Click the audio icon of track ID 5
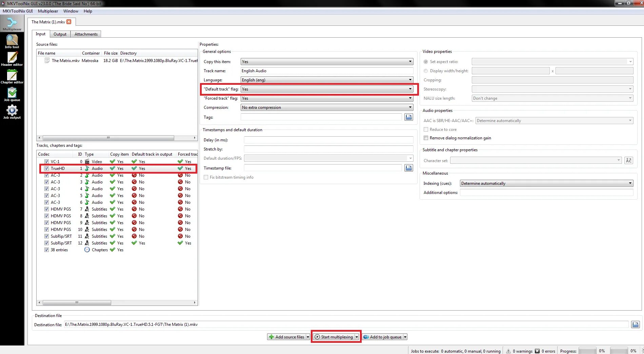Screen dimensions: 644x354 [87, 195]
